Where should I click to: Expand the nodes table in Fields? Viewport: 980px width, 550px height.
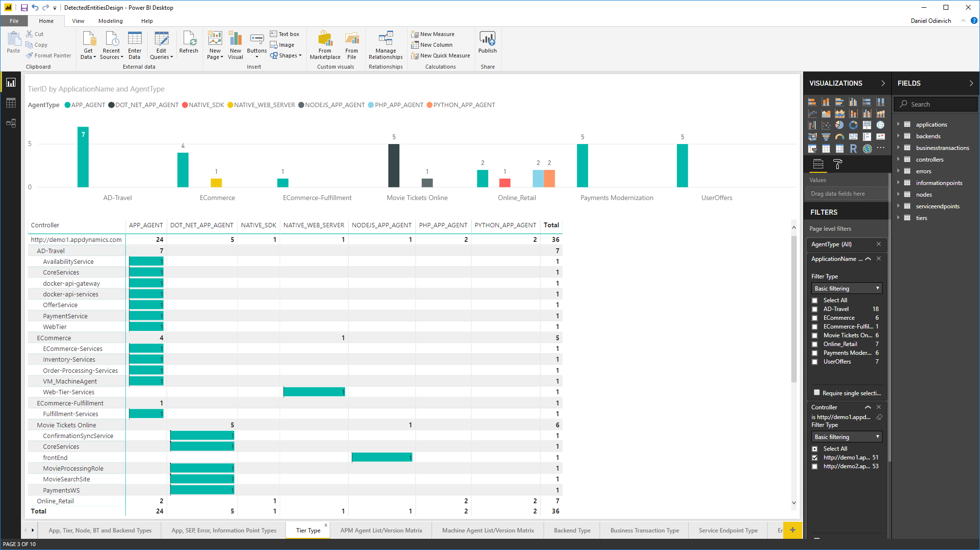coord(898,194)
